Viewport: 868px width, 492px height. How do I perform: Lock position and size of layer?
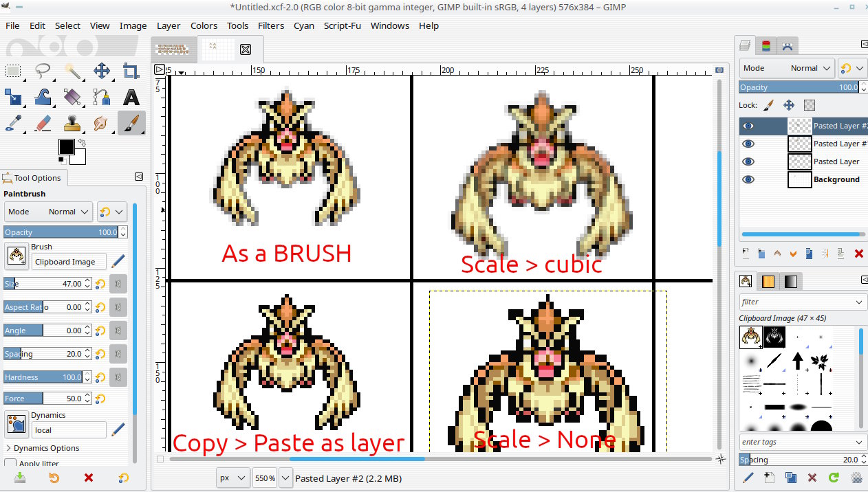[789, 105]
